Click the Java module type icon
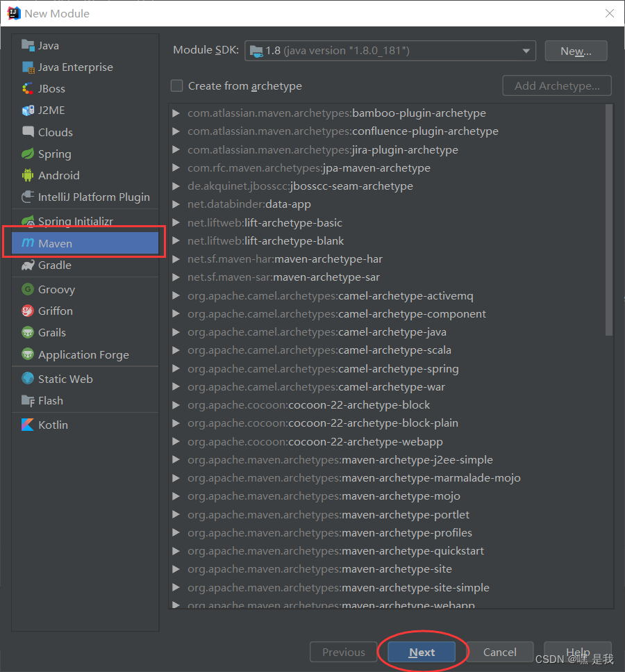 point(28,45)
